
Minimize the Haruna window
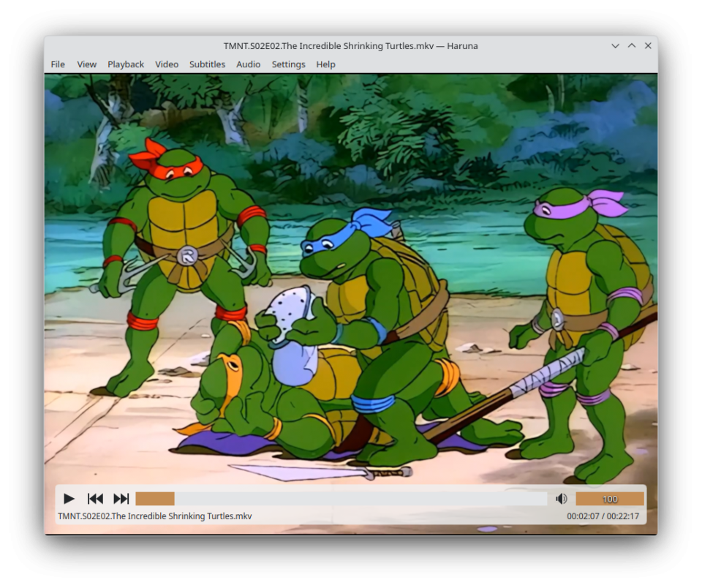616,45
